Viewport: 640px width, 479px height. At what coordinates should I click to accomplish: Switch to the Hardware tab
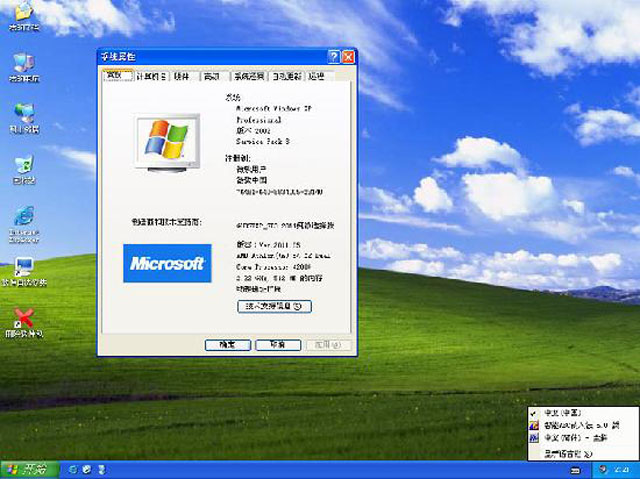184,76
